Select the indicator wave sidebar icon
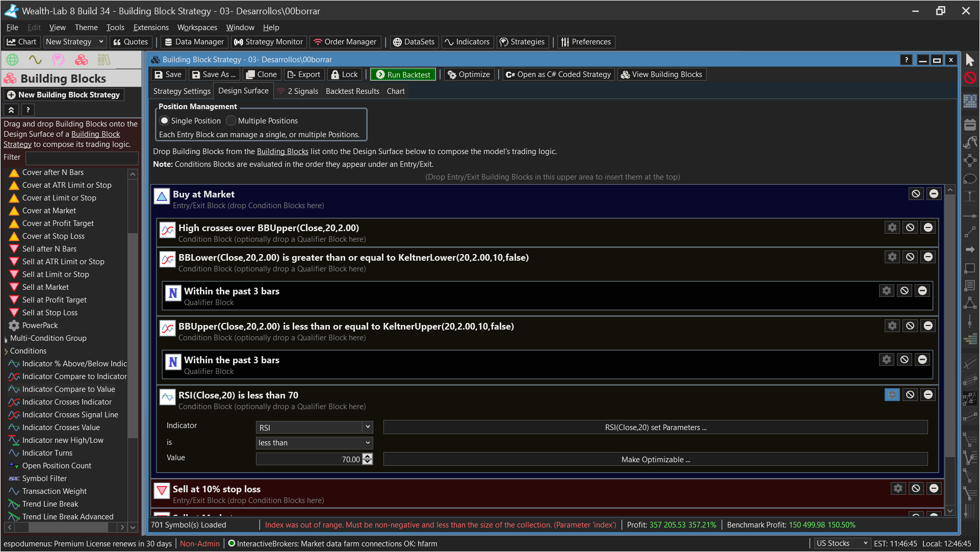Image resolution: width=980 pixels, height=552 pixels. [35, 60]
